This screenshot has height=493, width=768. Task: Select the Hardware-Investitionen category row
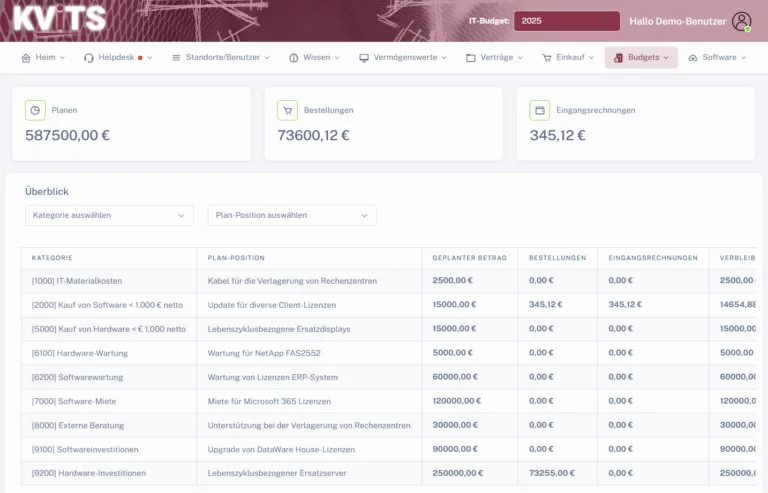[x=89, y=473]
